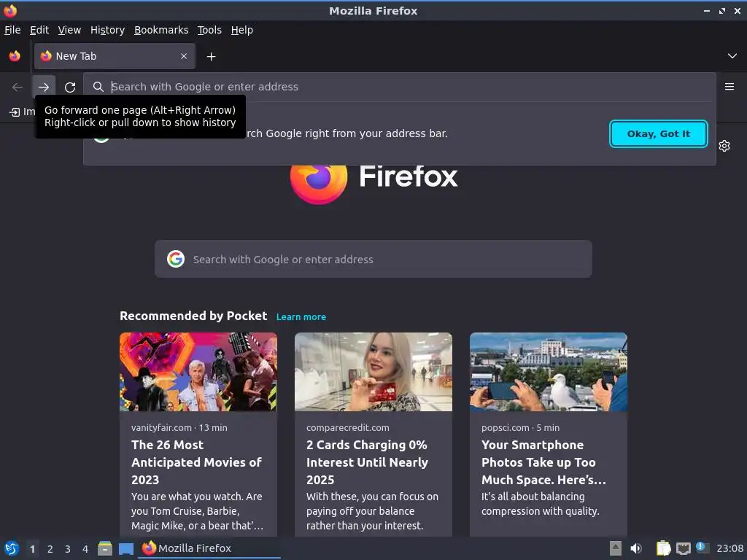Go back one page with the back arrow

click(18, 87)
